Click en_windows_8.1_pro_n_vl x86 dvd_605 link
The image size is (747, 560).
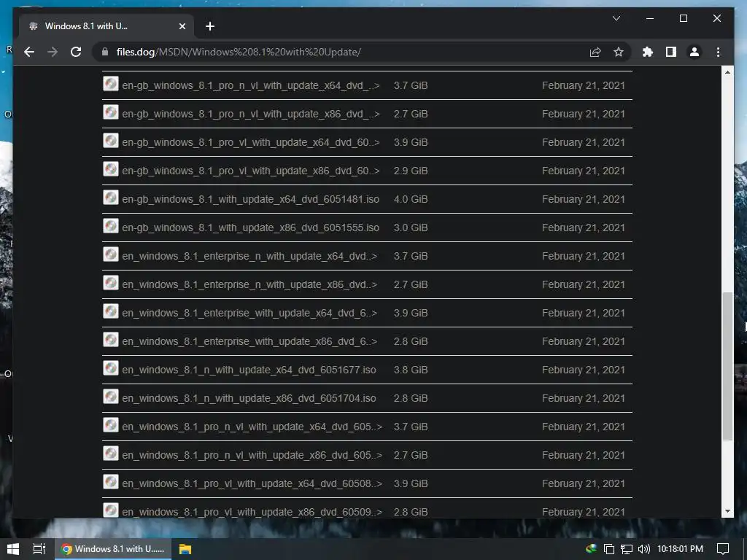click(x=252, y=455)
